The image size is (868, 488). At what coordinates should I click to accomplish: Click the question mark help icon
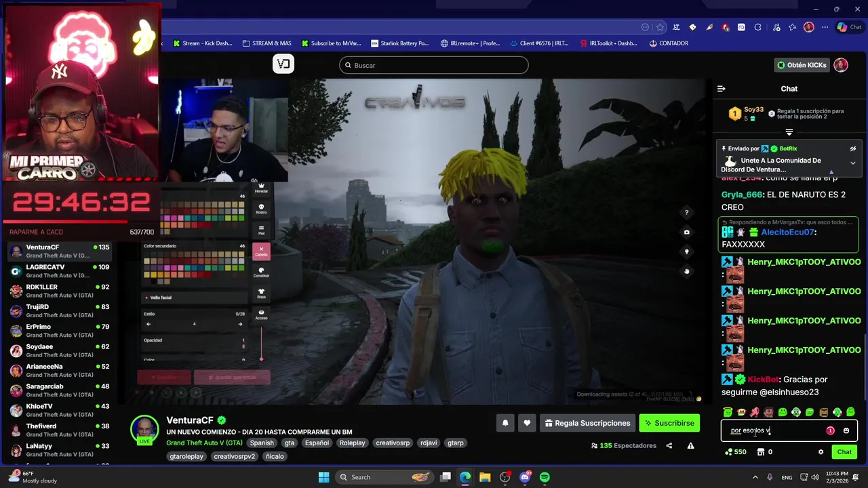tap(686, 213)
